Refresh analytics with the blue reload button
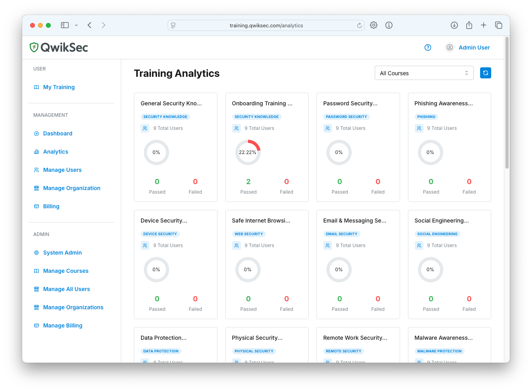The image size is (532, 392). (x=486, y=73)
